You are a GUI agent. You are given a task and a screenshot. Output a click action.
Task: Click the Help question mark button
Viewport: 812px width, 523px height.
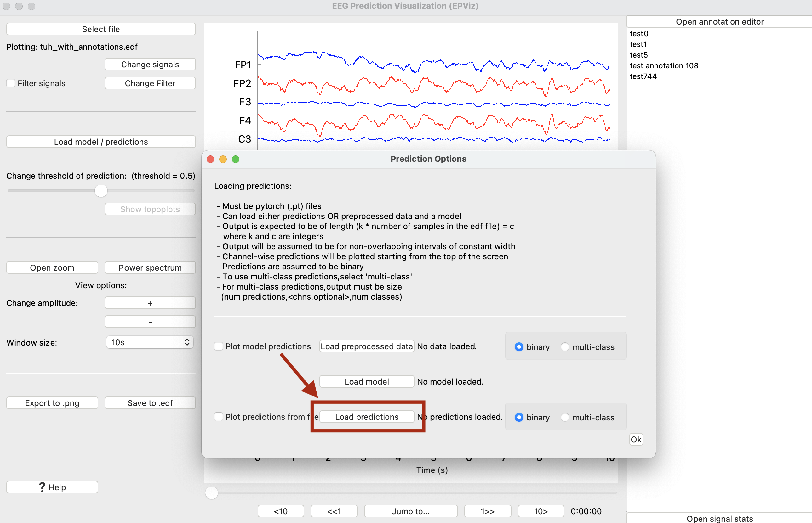[x=52, y=487]
